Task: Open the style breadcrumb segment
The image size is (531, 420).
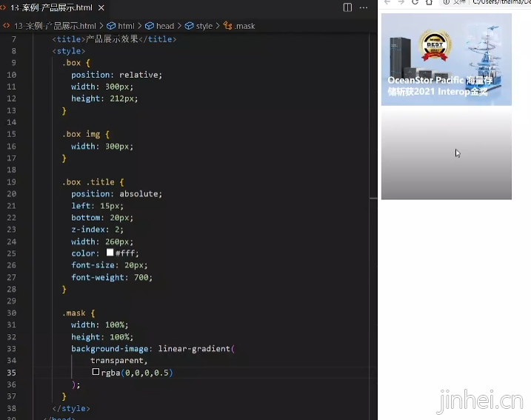Action: (x=204, y=26)
